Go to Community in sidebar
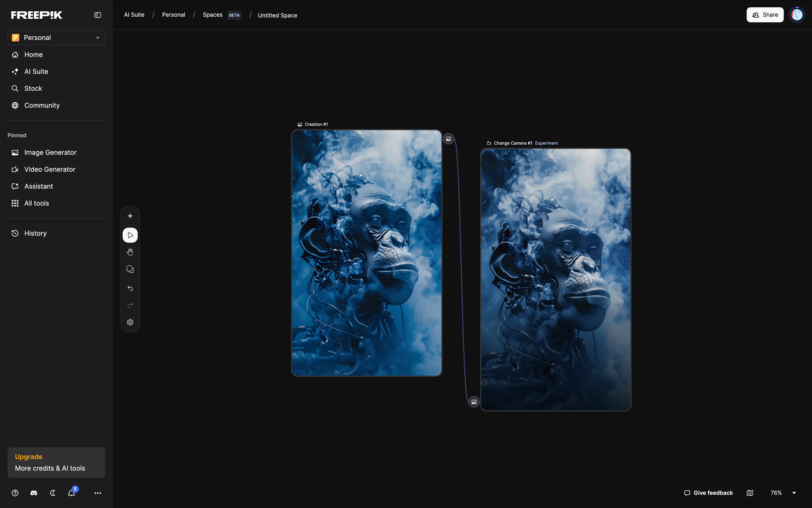This screenshot has height=508, width=812. pos(42,105)
